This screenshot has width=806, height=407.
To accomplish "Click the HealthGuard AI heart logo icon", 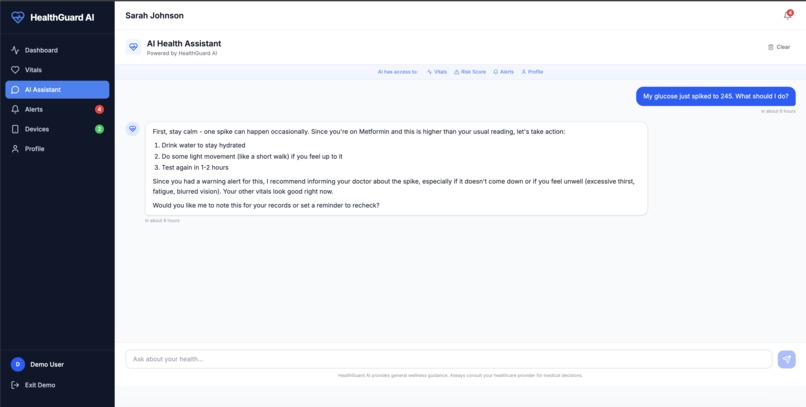I will point(17,17).
